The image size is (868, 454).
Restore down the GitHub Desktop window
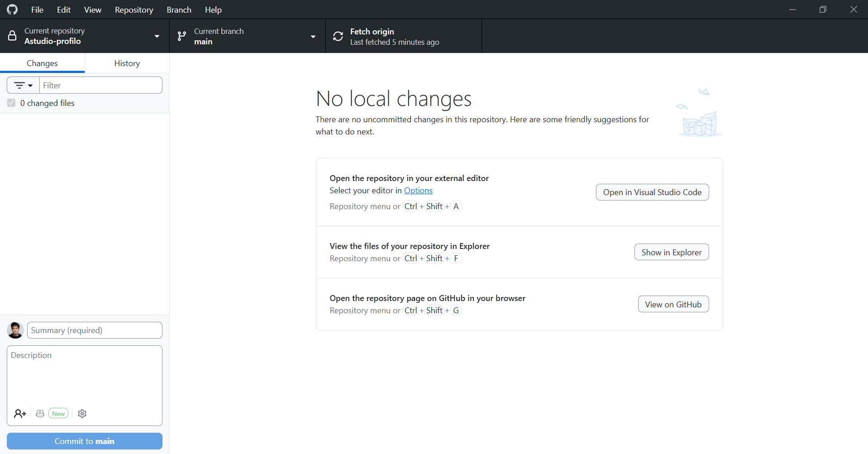pos(823,10)
